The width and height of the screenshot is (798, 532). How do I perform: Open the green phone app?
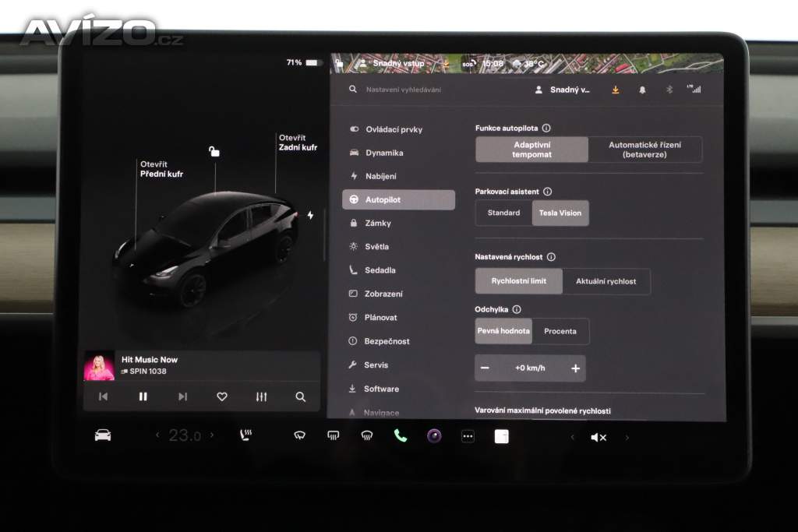[401, 435]
